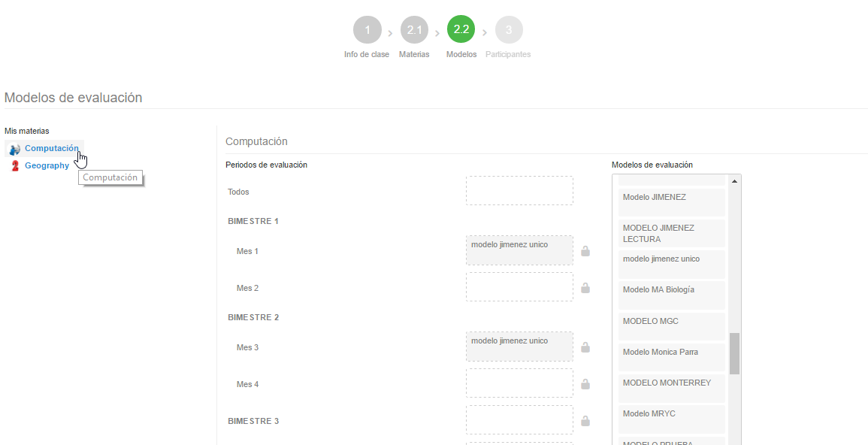The image size is (868, 445).
Task: Click the green 2.2 Modelos step circle
Action: coord(461,29)
